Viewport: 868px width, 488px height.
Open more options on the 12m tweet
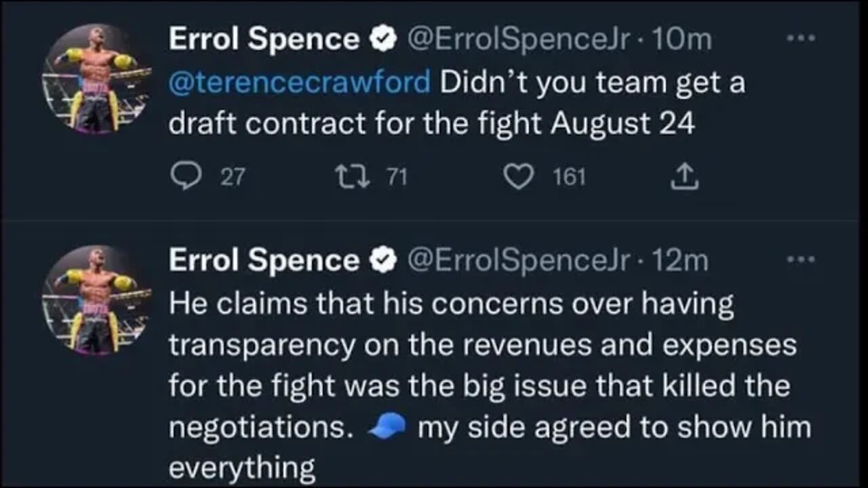(x=804, y=260)
